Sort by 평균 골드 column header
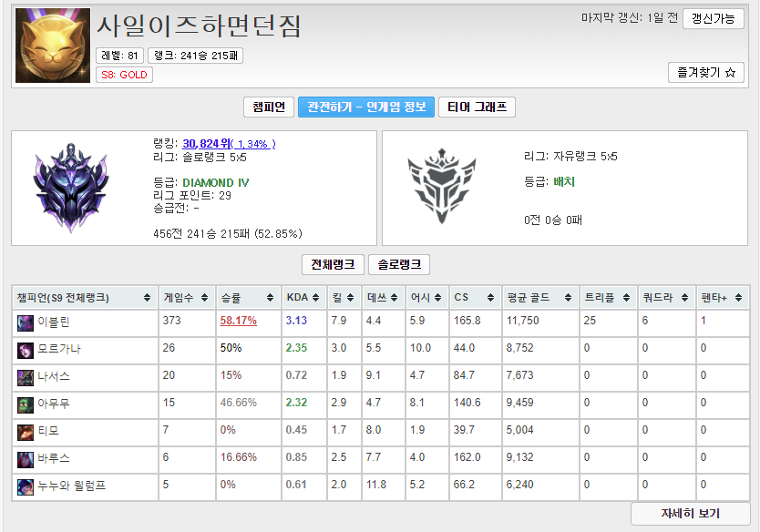Viewport: 760px width, 532px height. click(x=540, y=298)
